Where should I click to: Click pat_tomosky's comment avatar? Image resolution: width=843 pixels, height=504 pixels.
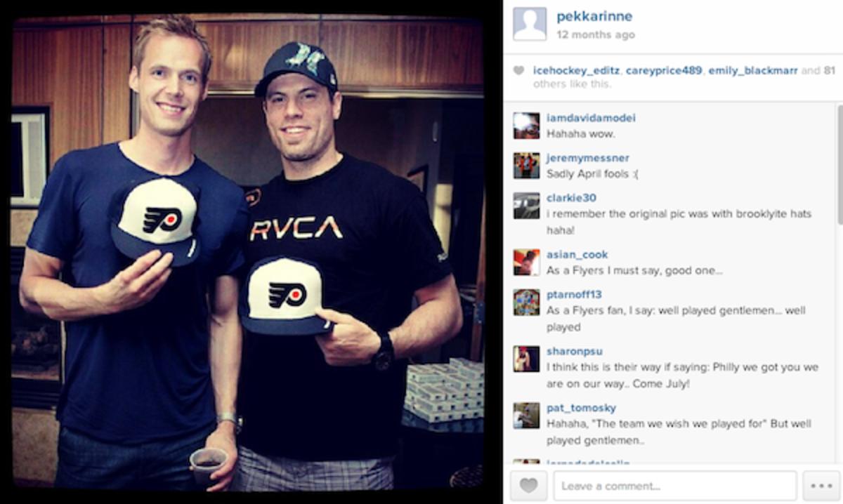(526, 415)
